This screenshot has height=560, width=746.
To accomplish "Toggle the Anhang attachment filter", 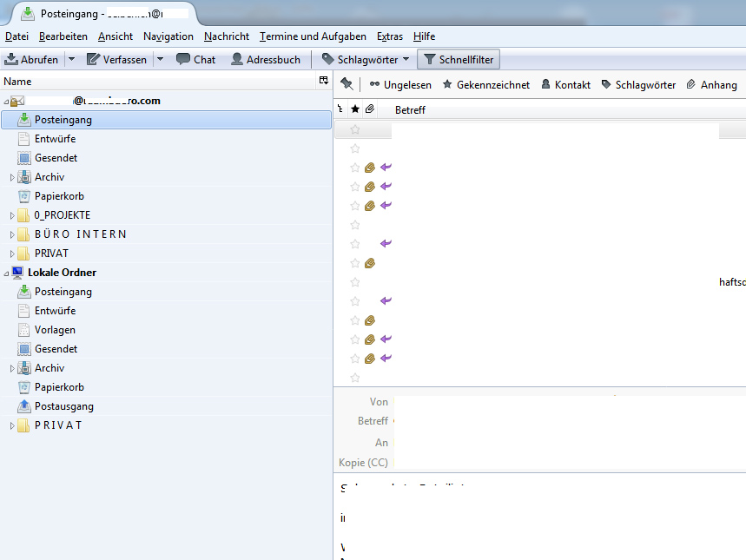I will (711, 84).
